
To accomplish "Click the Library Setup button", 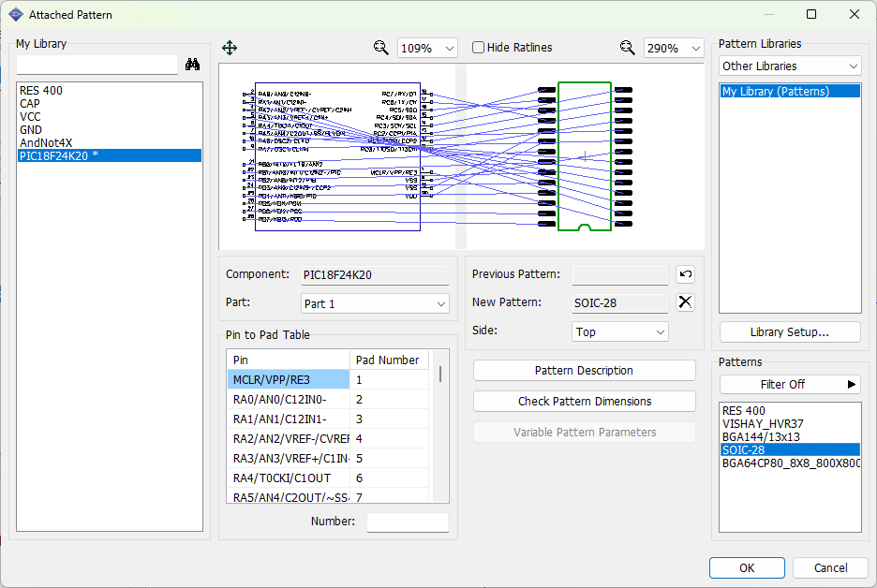I will click(x=790, y=332).
